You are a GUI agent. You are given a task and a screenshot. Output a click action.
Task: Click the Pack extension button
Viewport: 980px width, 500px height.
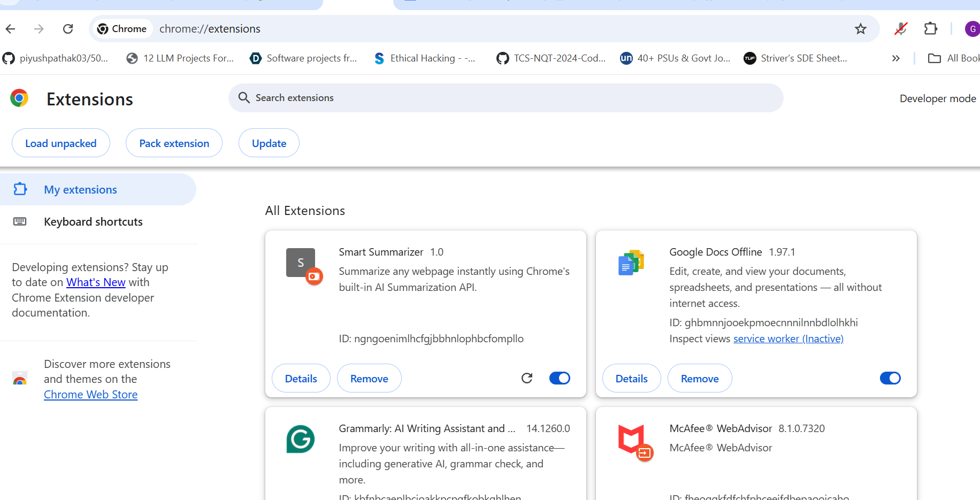pyautogui.click(x=174, y=143)
